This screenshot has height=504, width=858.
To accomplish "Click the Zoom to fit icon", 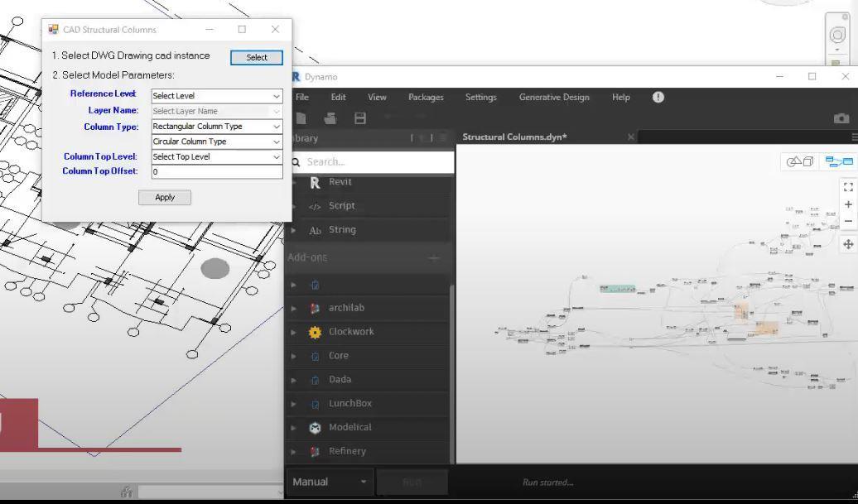I will pos(848,188).
